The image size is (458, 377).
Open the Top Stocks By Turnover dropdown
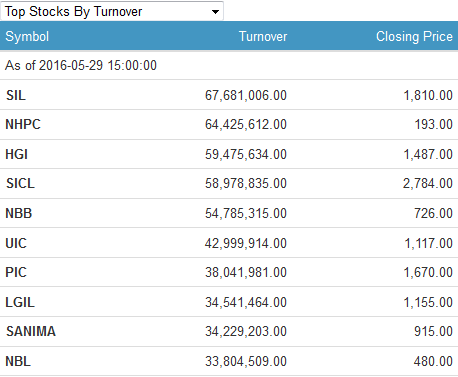point(112,11)
